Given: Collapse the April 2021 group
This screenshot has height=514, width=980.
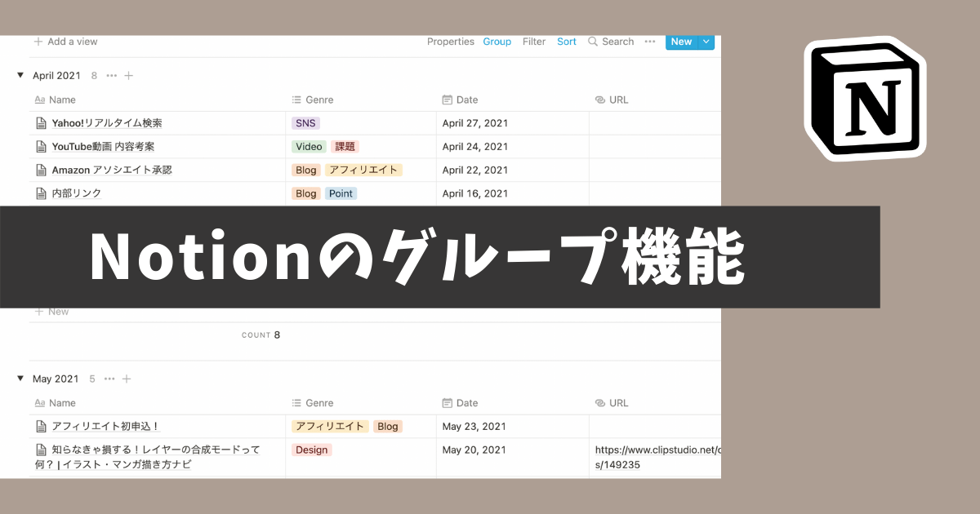Looking at the screenshot, I should (x=20, y=75).
